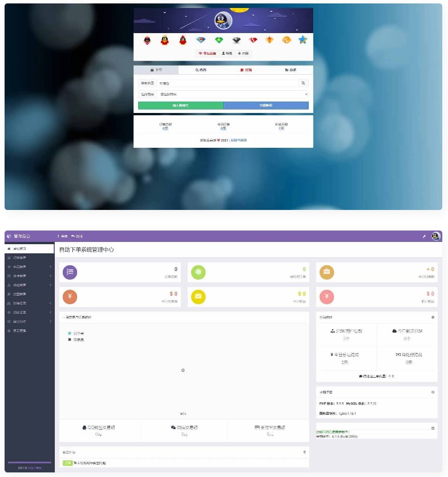
Task: Expand the third sidebar menu item
Action: [x=29, y=267]
